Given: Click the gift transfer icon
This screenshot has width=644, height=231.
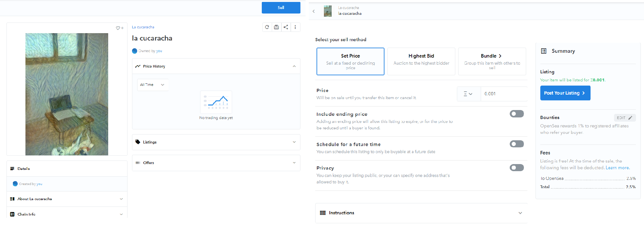Looking at the screenshot, I should coord(276,27).
